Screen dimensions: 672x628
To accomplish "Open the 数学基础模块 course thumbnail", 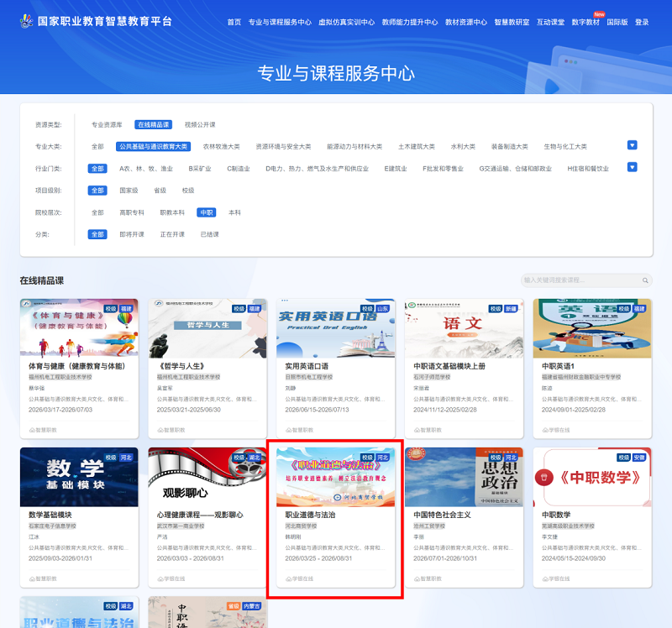I will pos(79,477).
